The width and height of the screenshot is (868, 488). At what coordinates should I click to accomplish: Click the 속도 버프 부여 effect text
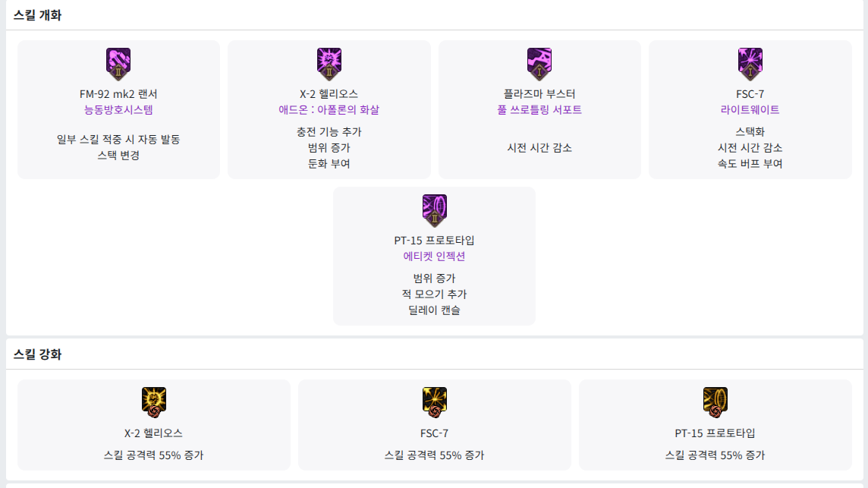750,163
